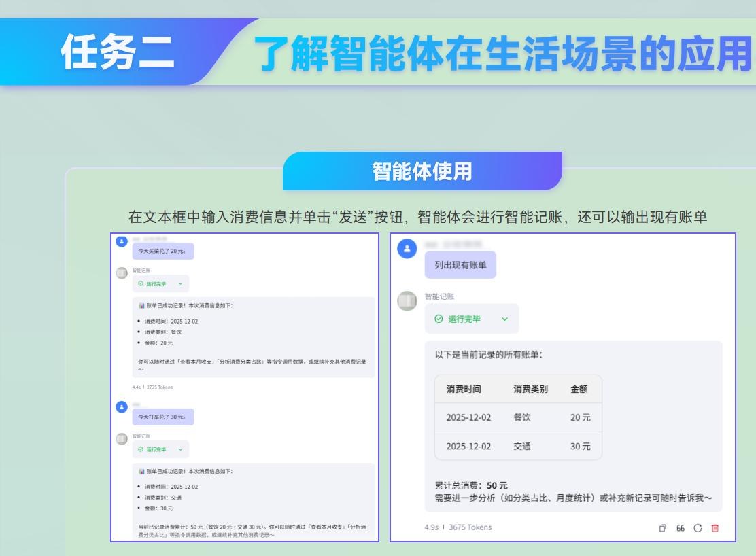Click the 今天打车花了 30 元 message bubble
The image size is (756, 556).
click(x=163, y=417)
